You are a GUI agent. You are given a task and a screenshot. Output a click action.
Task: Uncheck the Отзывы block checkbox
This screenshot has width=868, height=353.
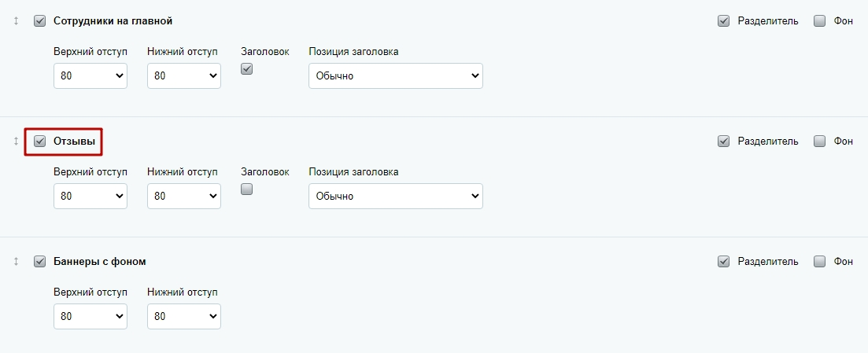tap(40, 142)
